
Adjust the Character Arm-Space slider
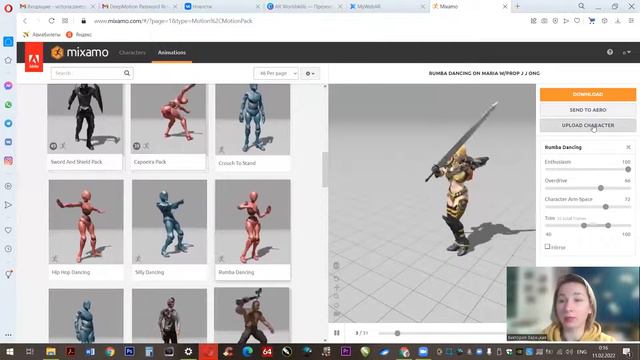pyautogui.click(x=606, y=207)
